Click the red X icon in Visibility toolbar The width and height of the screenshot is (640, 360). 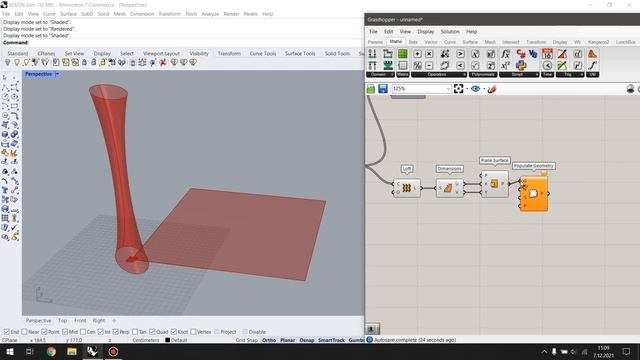pos(163,62)
